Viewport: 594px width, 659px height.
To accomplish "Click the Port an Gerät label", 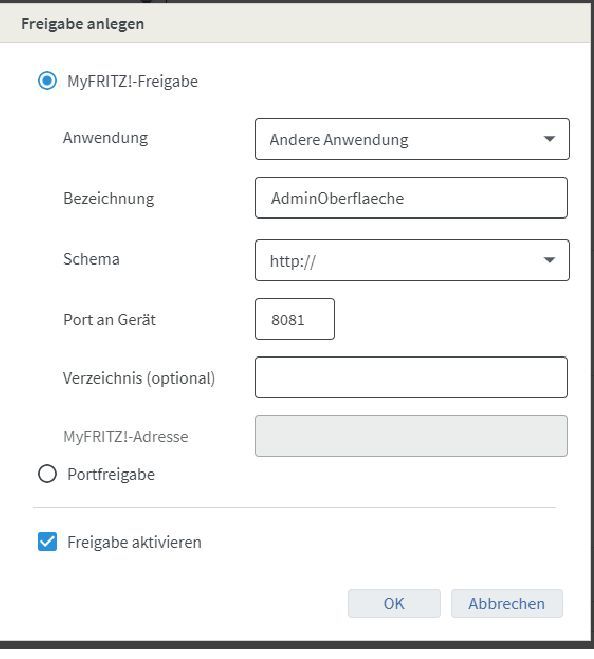I will [109, 320].
